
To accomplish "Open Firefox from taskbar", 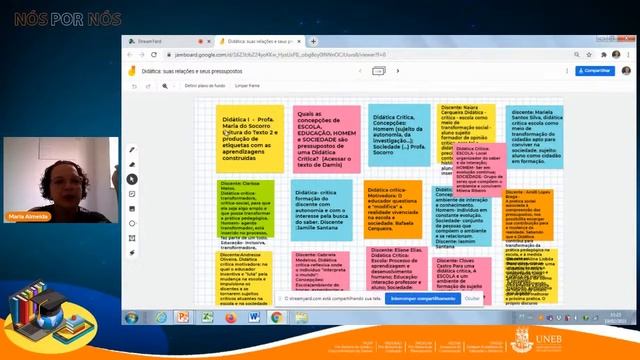I will 231,318.
